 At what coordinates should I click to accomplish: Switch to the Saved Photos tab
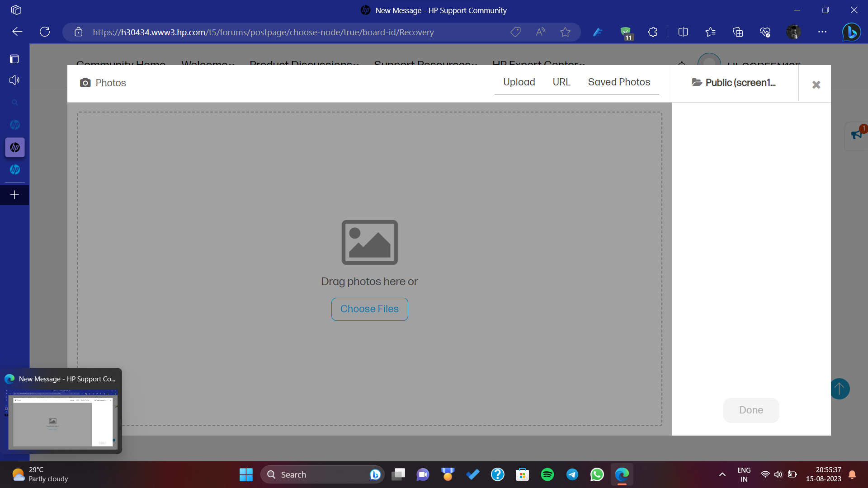coord(619,82)
